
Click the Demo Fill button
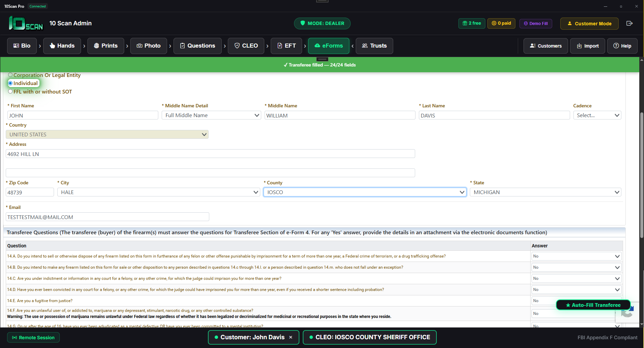(536, 23)
